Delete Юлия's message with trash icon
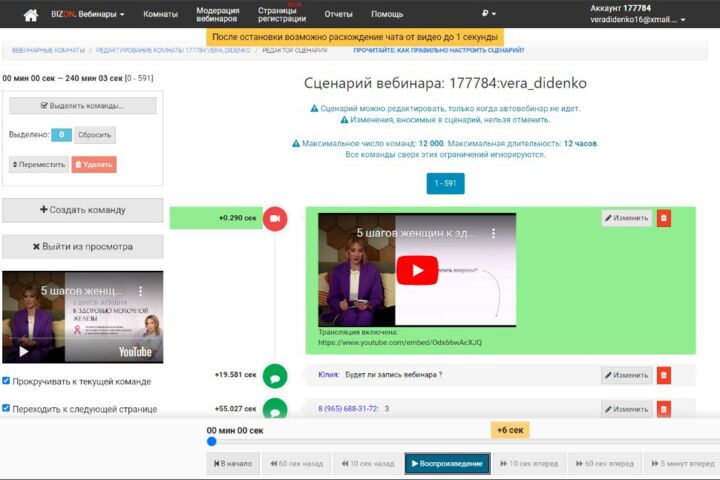The height and width of the screenshot is (480, 720). tap(664, 375)
